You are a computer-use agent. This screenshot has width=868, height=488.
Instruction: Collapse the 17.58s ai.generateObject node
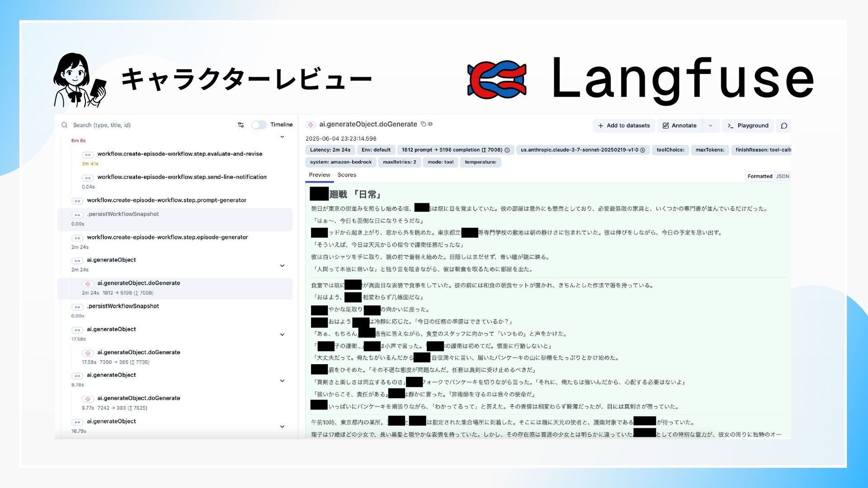[x=282, y=334]
